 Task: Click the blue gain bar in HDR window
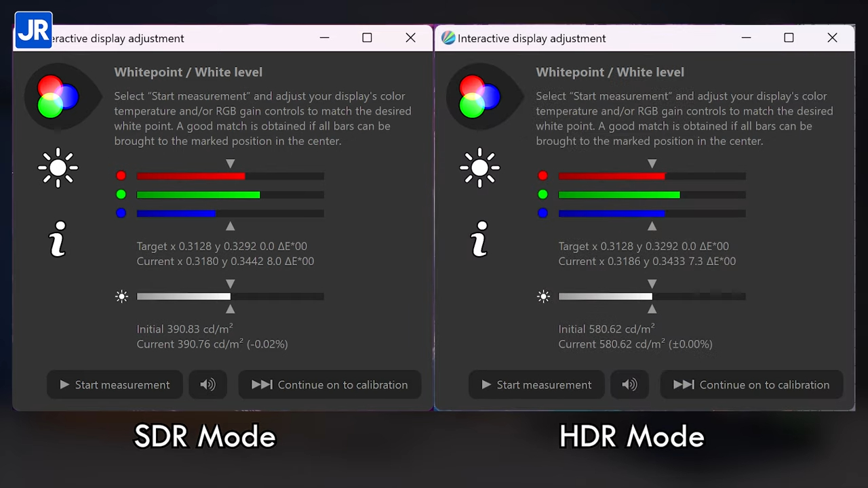pyautogui.click(x=652, y=213)
